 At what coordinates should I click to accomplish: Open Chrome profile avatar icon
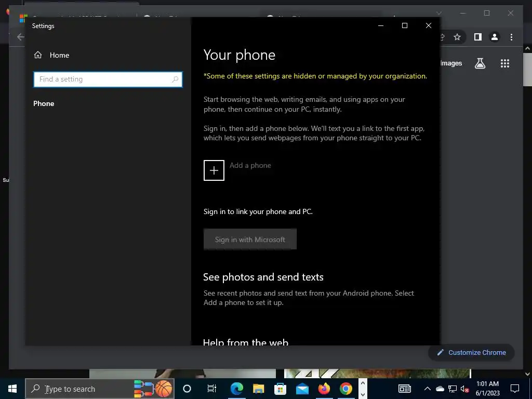coord(495,37)
